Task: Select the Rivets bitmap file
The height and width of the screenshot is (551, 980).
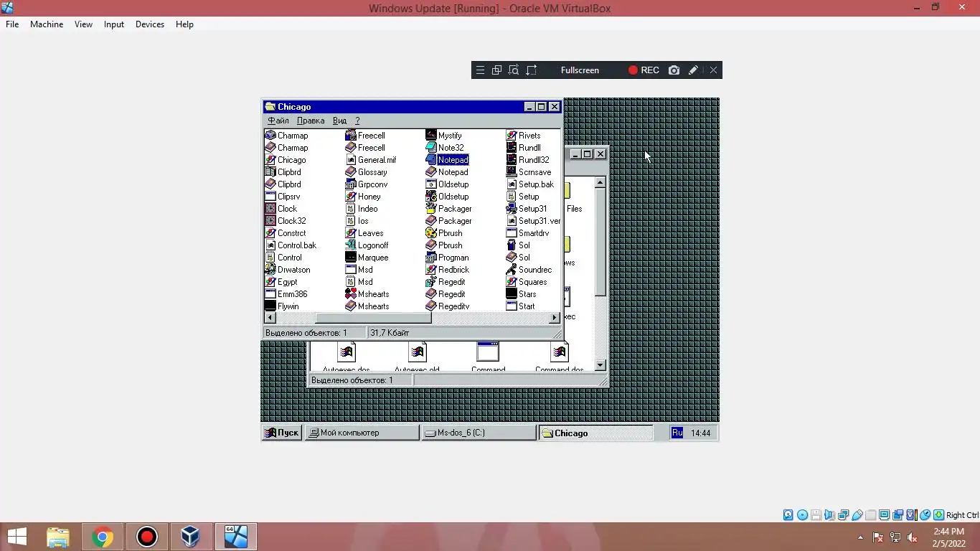Action: point(524,136)
